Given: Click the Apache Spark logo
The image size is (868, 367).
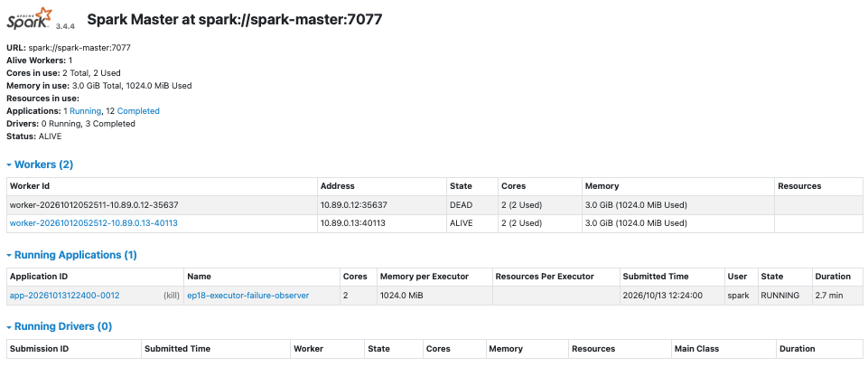Looking at the screenshot, I should tap(29, 18).
